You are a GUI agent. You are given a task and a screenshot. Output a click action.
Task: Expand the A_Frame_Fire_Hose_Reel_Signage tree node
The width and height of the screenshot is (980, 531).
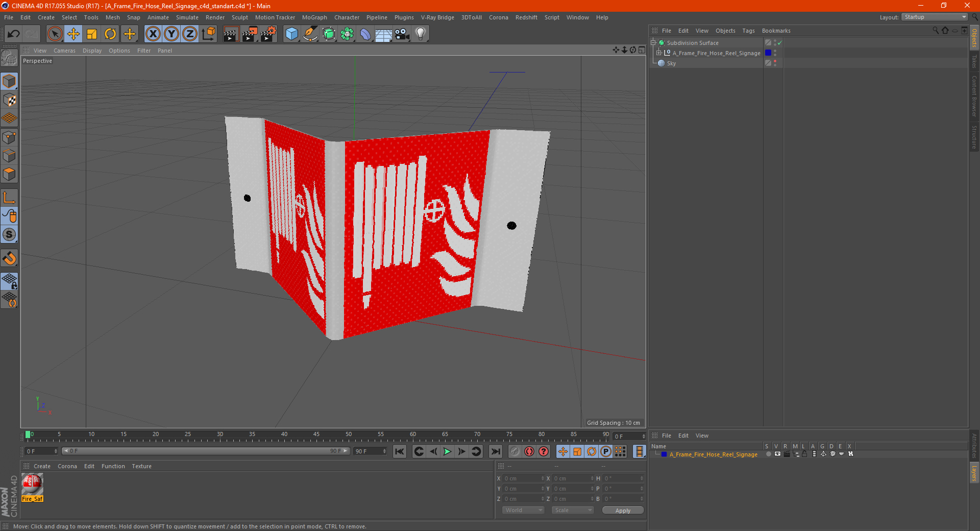[x=659, y=53]
